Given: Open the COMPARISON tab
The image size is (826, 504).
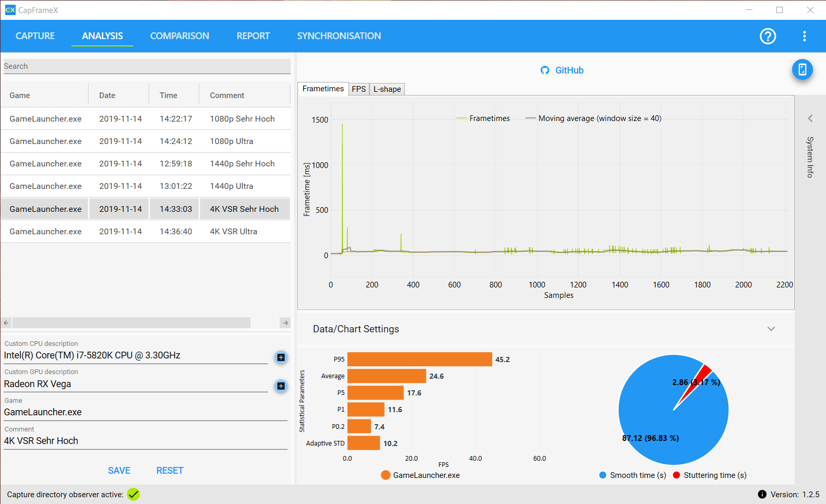Looking at the screenshot, I should 179,36.
